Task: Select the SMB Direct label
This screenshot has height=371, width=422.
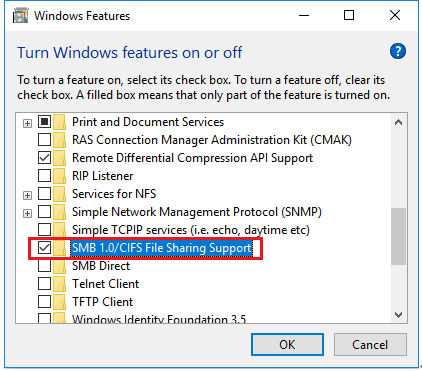Action: tap(101, 266)
